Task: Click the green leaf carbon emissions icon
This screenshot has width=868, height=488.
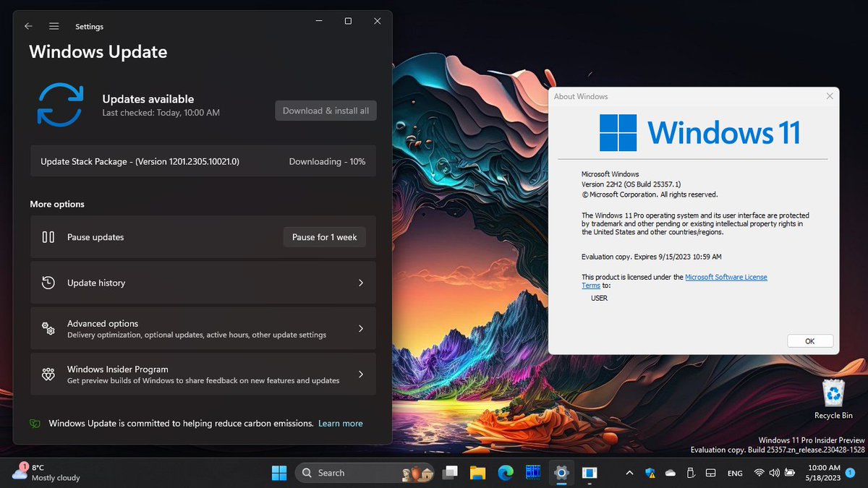Action: tap(35, 424)
